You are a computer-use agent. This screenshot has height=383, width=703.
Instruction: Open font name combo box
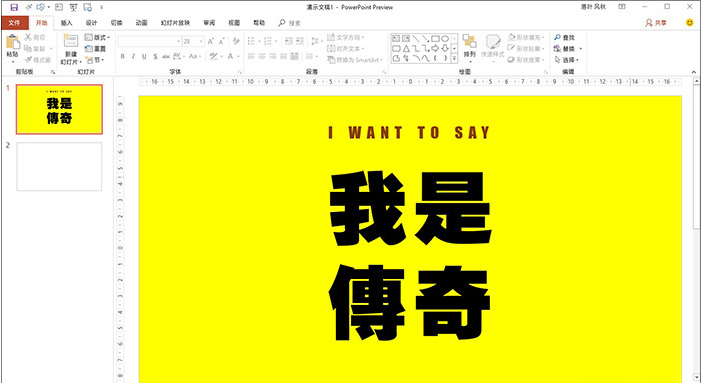(x=149, y=41)
